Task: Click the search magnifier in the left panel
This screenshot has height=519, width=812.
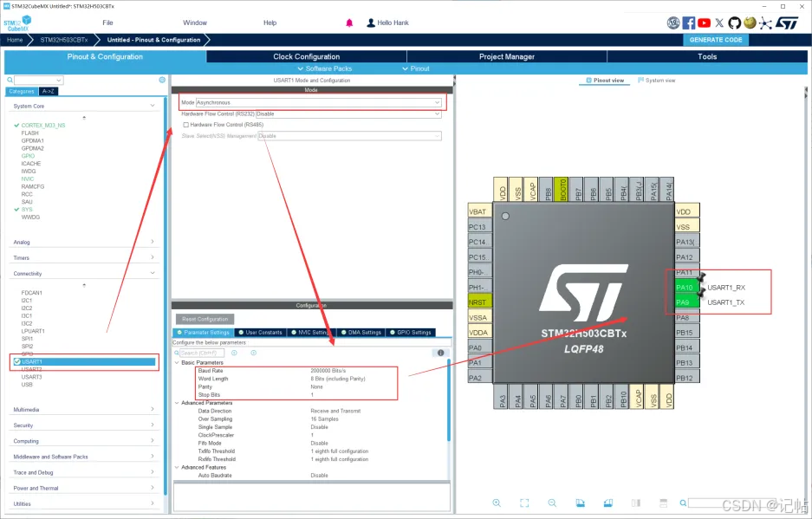Action: 10,81
